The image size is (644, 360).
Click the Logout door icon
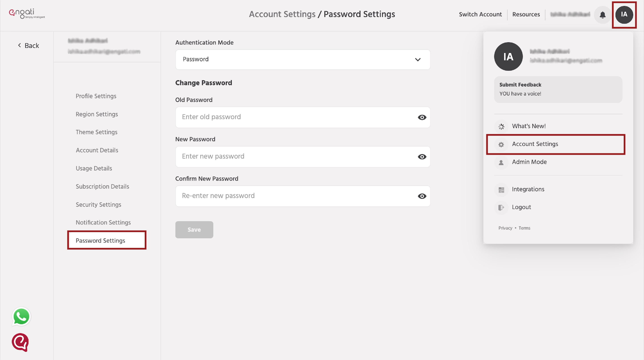[x=501, y=208]
